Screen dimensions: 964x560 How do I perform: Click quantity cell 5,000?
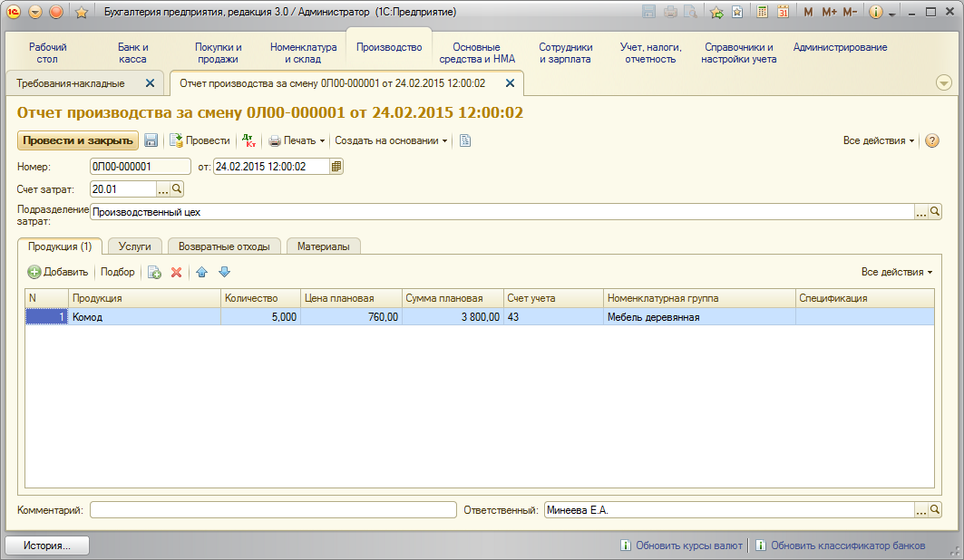(x=260, y=317)
